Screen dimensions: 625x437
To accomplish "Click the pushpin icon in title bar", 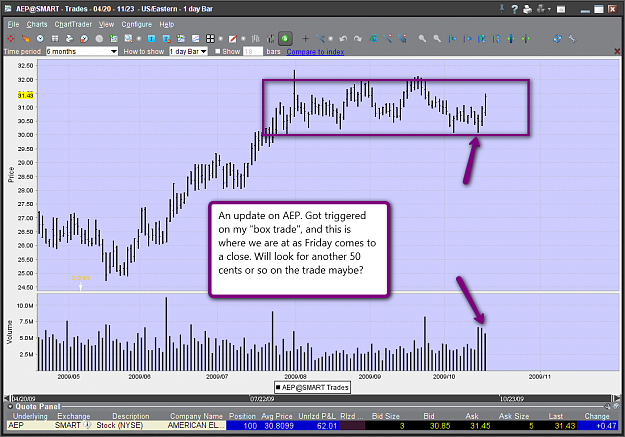I will coord(502,9).
